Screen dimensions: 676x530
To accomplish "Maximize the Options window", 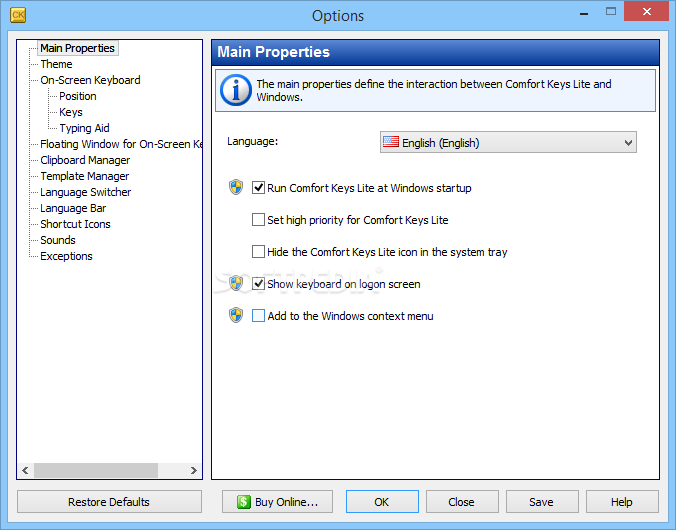I will 610,12.
